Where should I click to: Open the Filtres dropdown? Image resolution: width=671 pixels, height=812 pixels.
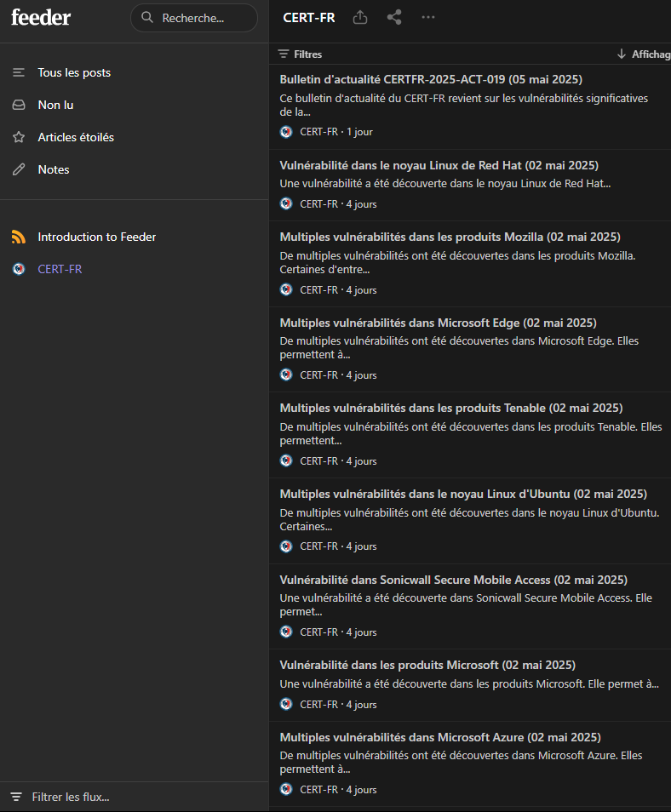pyautogui.click(x=301, y=54)
